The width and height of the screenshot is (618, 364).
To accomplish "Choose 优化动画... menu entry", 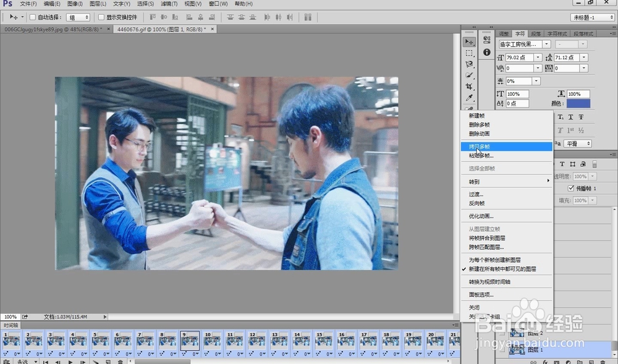I will (507, 216).
